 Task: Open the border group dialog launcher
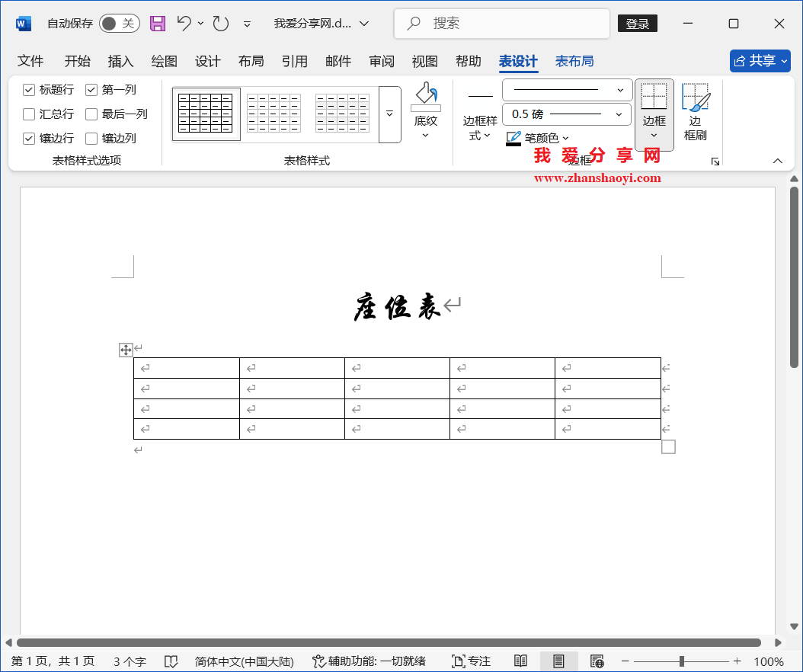715,162
